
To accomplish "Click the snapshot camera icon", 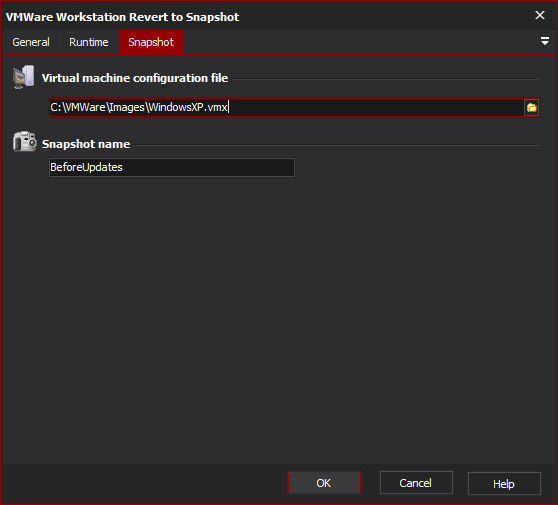I will click(24, 142).
